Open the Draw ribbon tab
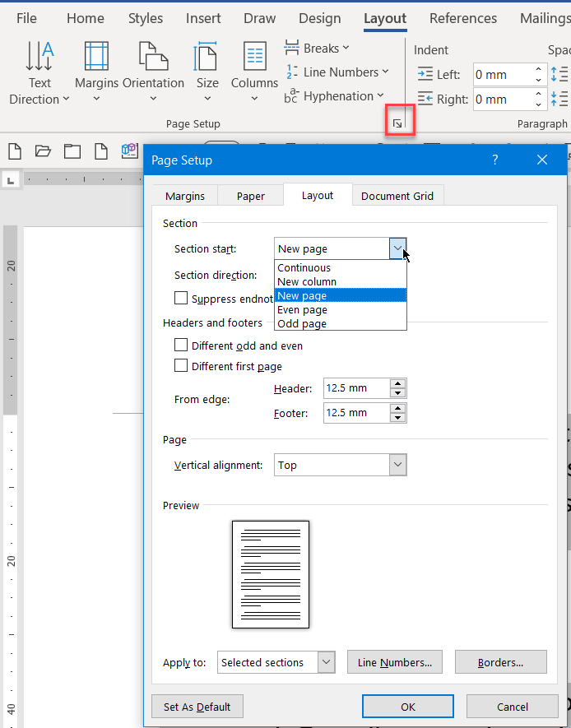 click(x=259, y=19)
